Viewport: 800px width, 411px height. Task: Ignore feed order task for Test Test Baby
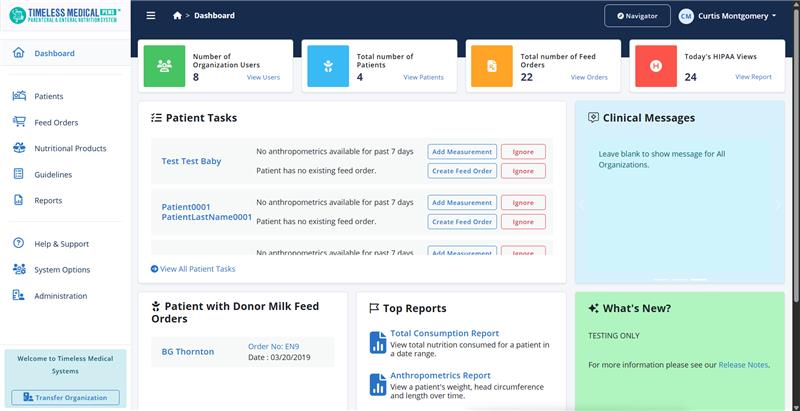pyautogui.click(x=523, y=171)
